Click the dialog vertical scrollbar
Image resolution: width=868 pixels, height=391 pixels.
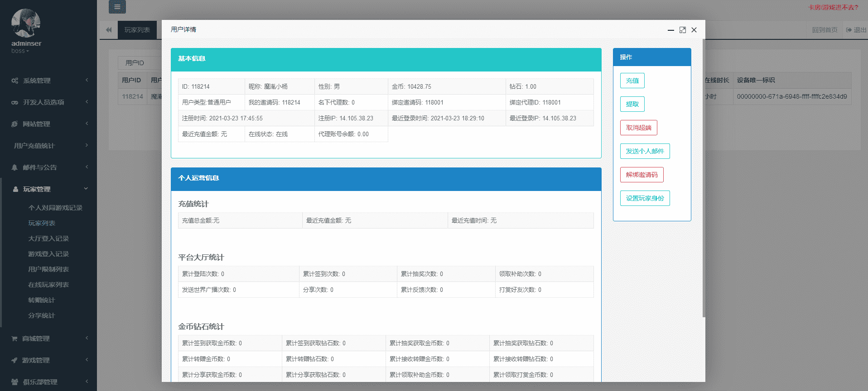click(704, 181)
